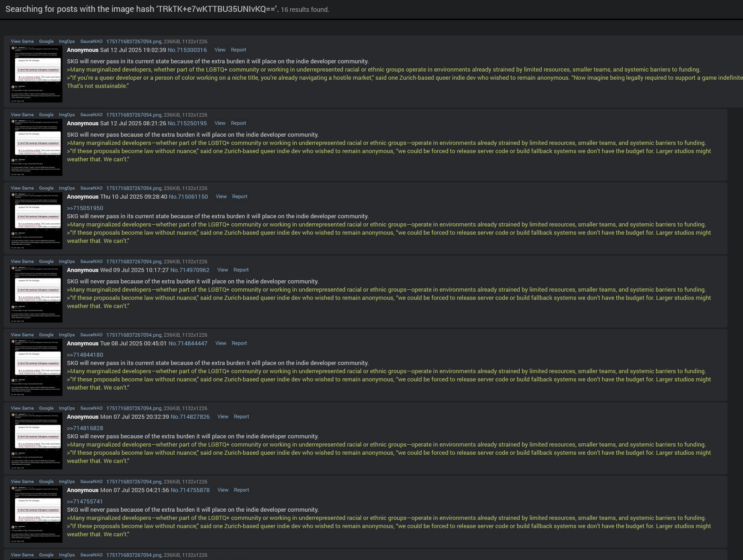Viewport: 743px width, 560px height.
Task: Click ImgOps link above post No.715300316
Action: point(67,41)
